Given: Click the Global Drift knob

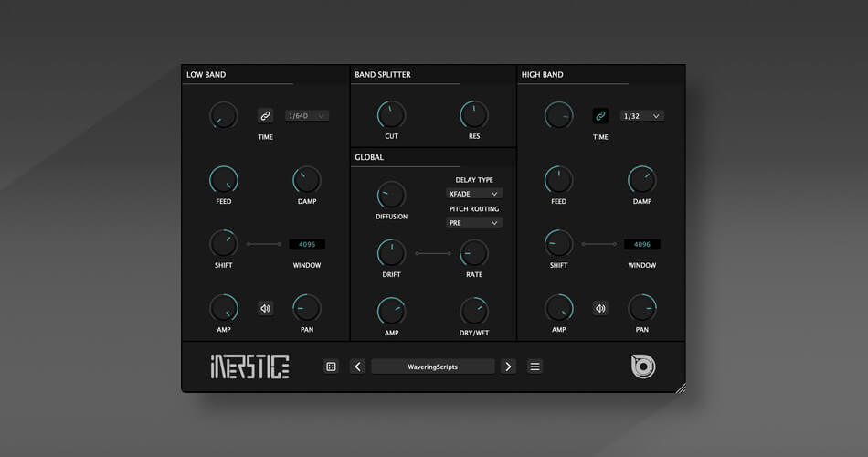Looking at the screenshot, I should point(391,253).
